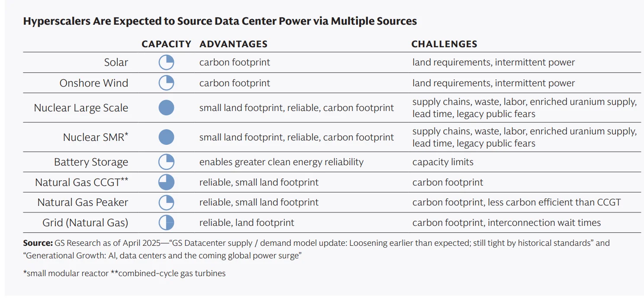Select the Nuclear Large Scale full-circle icon
This screenshot has width=644, height=303.
166,108
